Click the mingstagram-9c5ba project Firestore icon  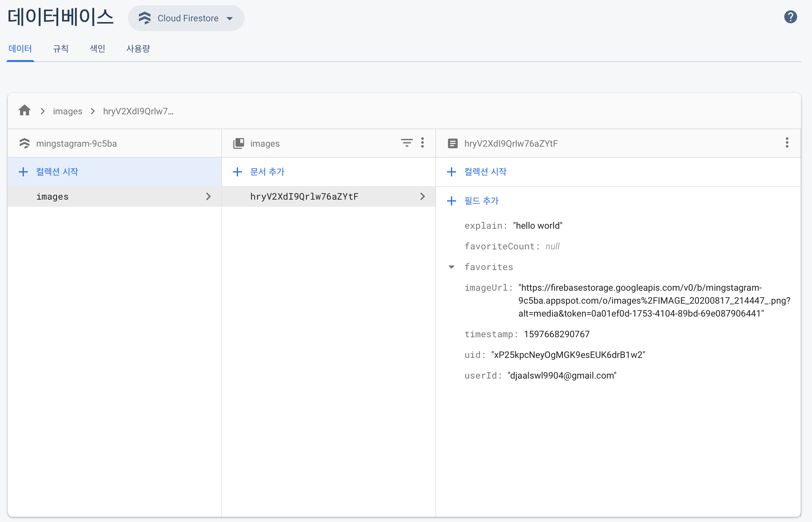click(x=25, y=143)
